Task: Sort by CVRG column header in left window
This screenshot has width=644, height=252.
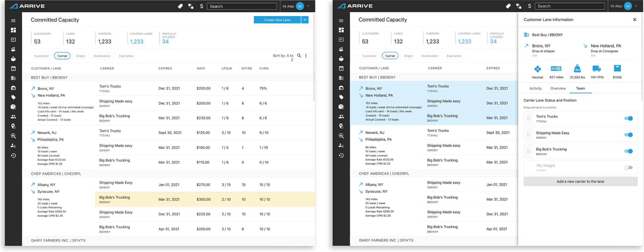Action: pos(264,68)
